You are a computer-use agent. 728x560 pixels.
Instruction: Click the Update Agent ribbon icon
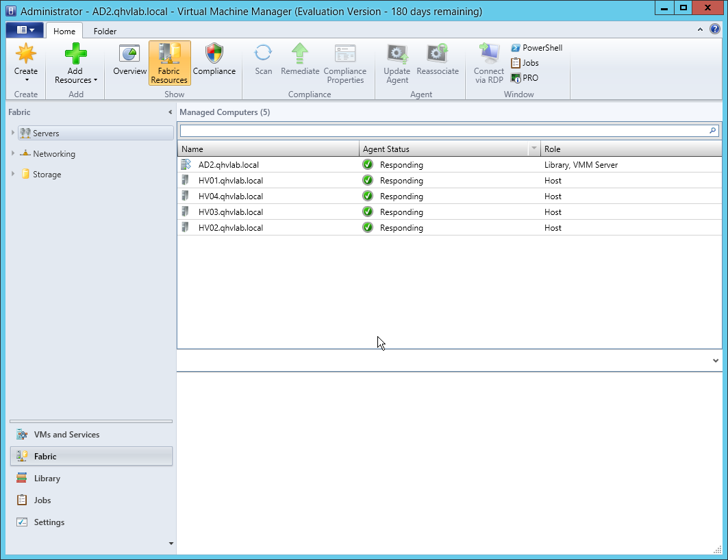click(397, 54)
